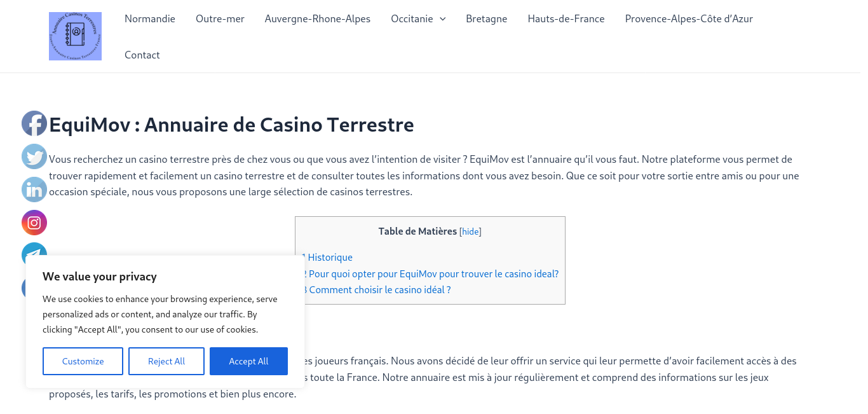Viewport: 868px width, 414px height.
Task: Select Hauts-de-France in navigation
Action: (x=566, y=19)
